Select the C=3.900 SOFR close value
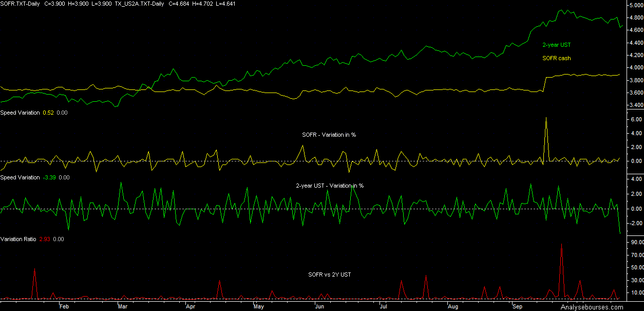Screen dimensions: 644x311 [x=55, y=4]
